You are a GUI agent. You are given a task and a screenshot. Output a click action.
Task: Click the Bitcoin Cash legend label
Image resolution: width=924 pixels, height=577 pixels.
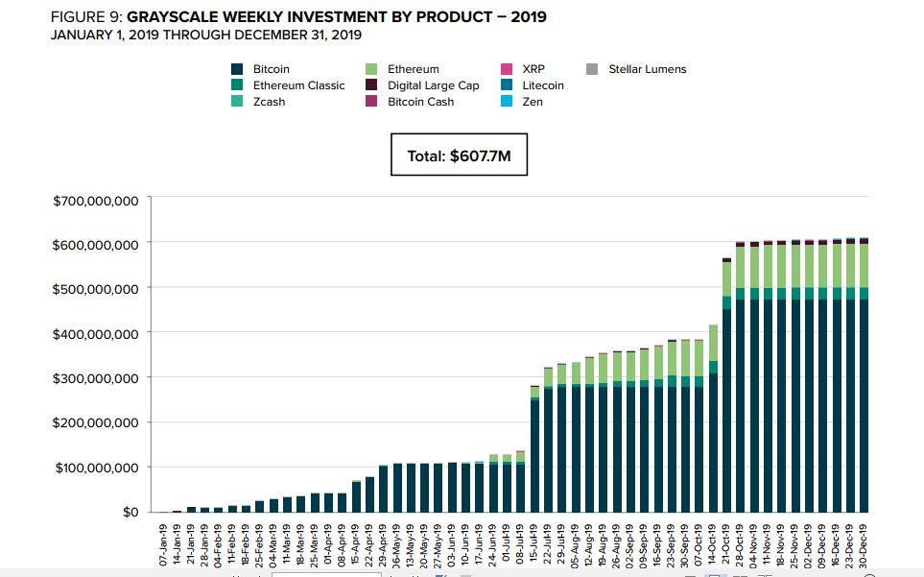click(x=420, y=102)
